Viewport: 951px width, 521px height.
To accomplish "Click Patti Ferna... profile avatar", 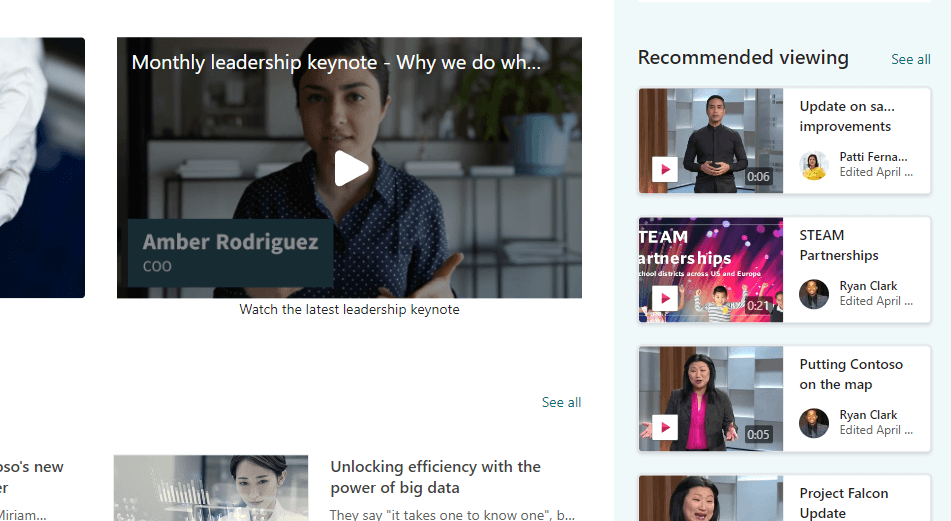I will click(x=814, y=165).
